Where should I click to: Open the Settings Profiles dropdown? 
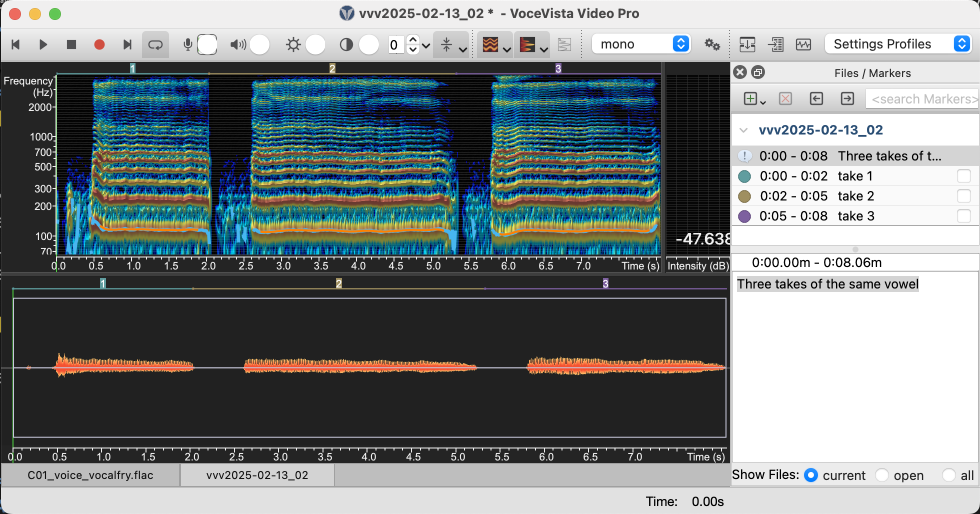tap(898, 44)
